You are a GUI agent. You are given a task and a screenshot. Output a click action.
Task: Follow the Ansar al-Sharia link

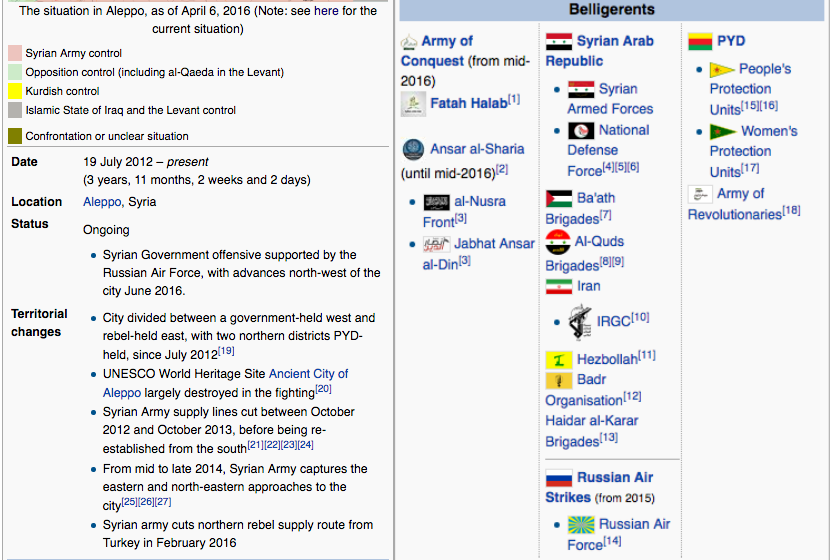477,149
